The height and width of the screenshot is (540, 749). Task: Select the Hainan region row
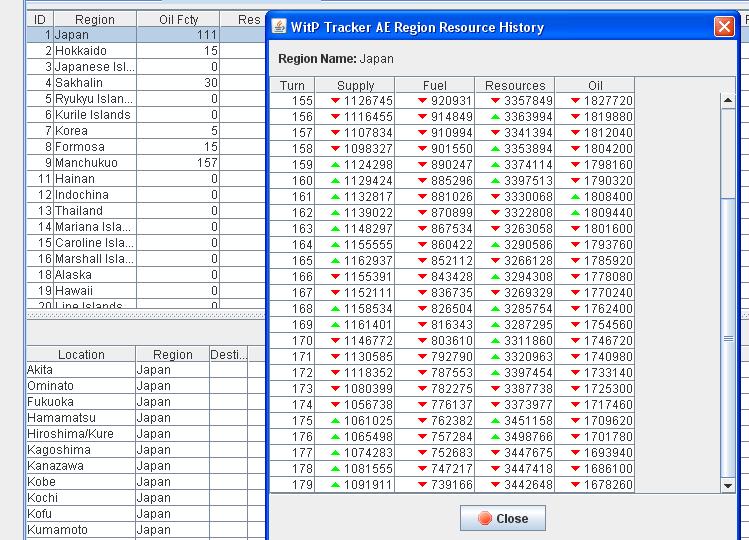(x=146, y=179)
